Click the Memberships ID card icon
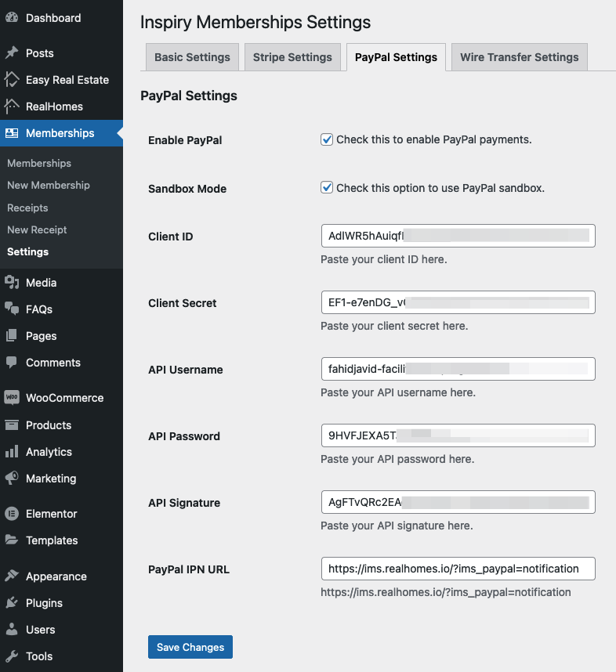The width and height of the screenshot is (616, 672). (x=12, y=133)
